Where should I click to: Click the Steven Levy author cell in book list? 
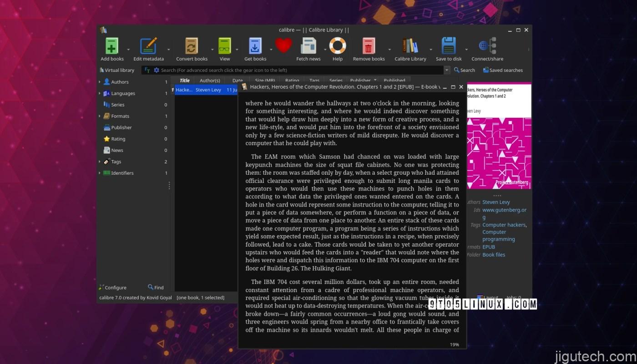208,90
